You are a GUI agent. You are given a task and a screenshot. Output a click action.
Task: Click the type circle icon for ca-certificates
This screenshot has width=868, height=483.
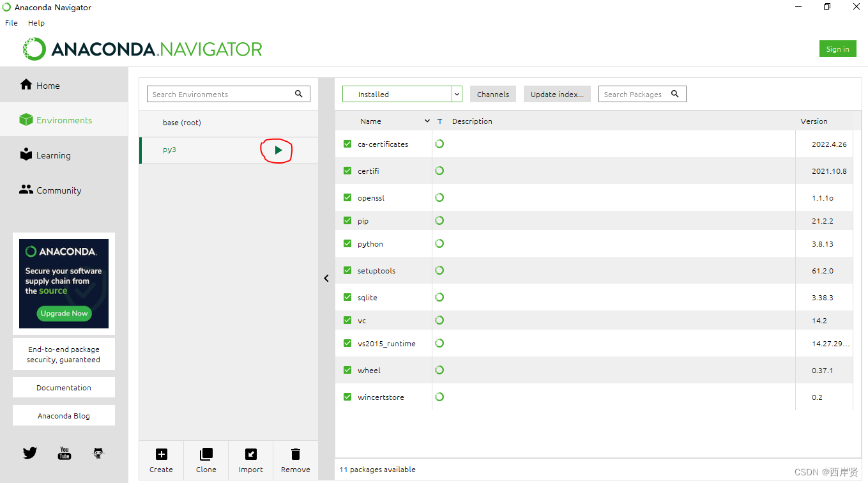coord(439,144)
